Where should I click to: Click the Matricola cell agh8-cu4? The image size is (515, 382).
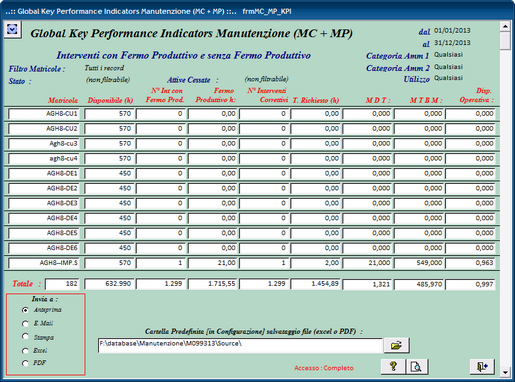coord(44,159)
